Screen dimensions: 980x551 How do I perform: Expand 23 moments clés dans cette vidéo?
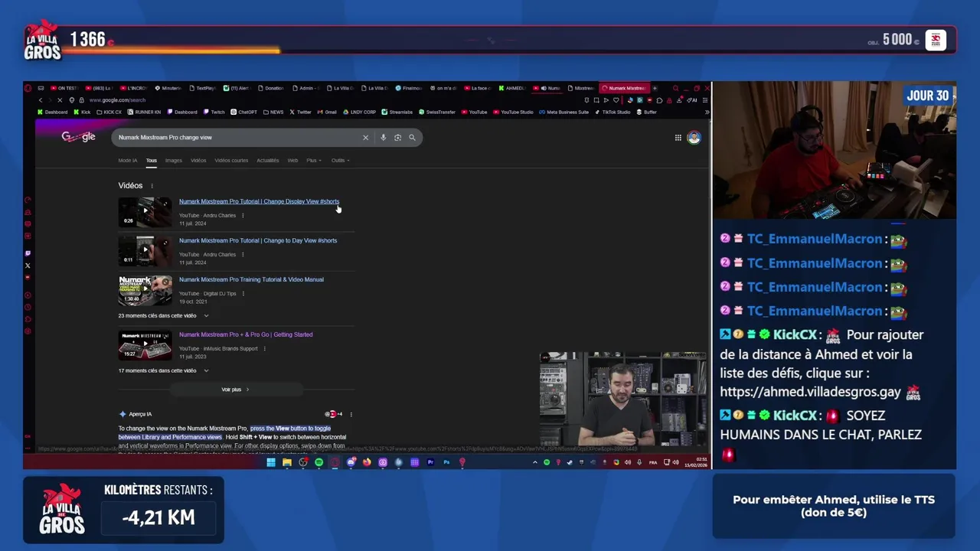tap(163, 316)
